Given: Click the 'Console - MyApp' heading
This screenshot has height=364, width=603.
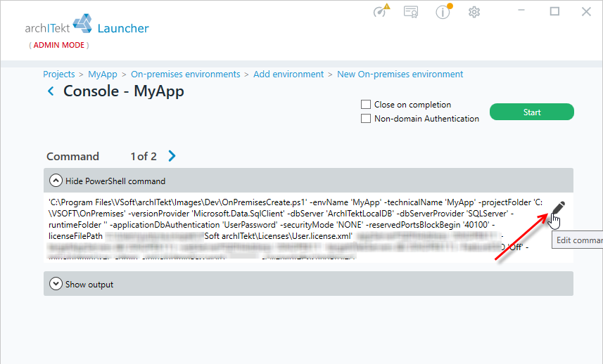Looking at the screenshot, I should [x=123, y=91].
